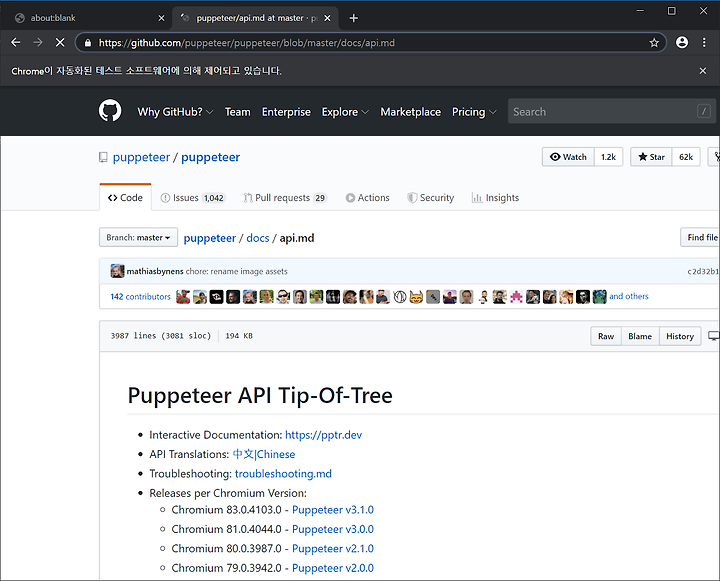Click docs in the file breadcrumb

258,238
